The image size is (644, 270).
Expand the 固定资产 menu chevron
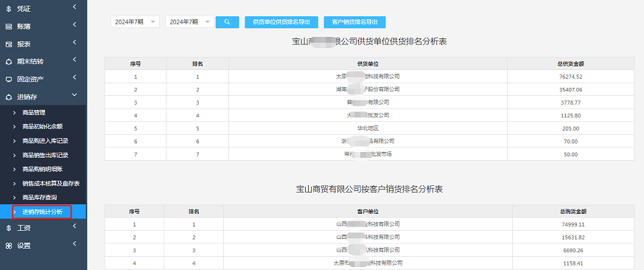tap(74, 77)
